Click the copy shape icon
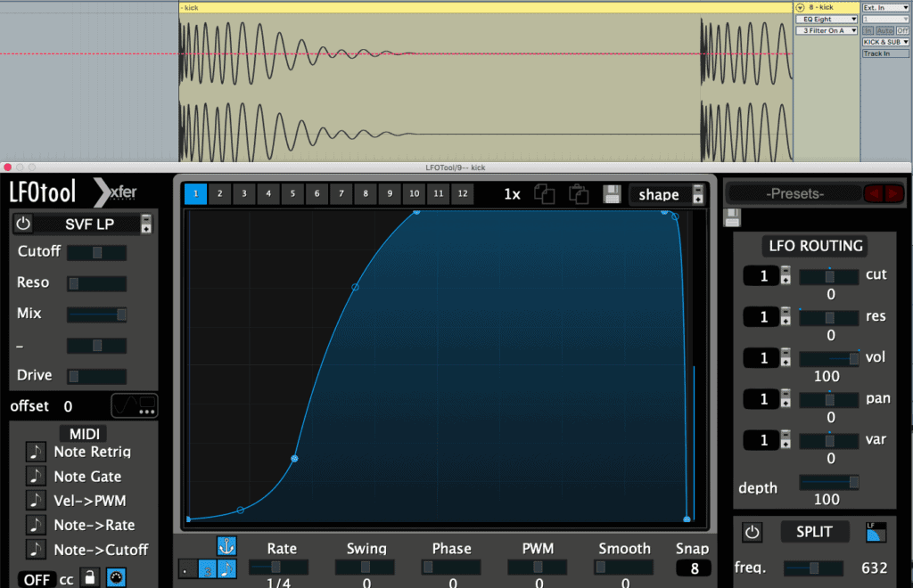 pos(545,193)
